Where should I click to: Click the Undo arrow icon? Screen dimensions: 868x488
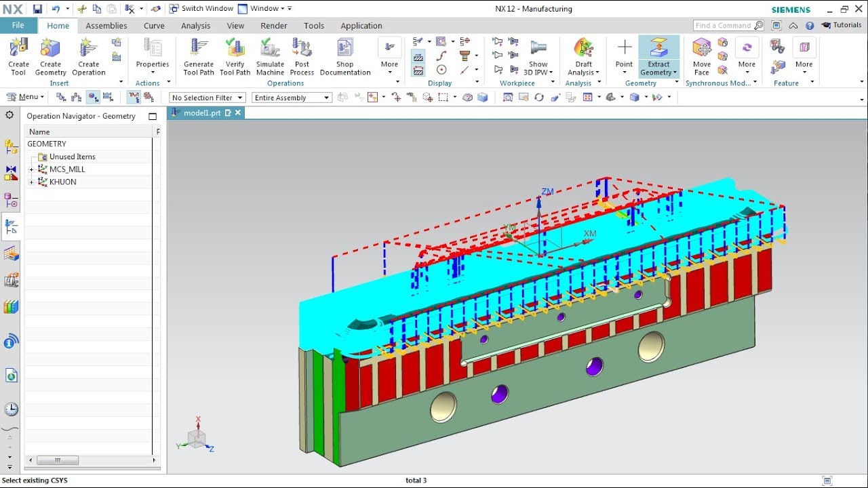point(56,9)
